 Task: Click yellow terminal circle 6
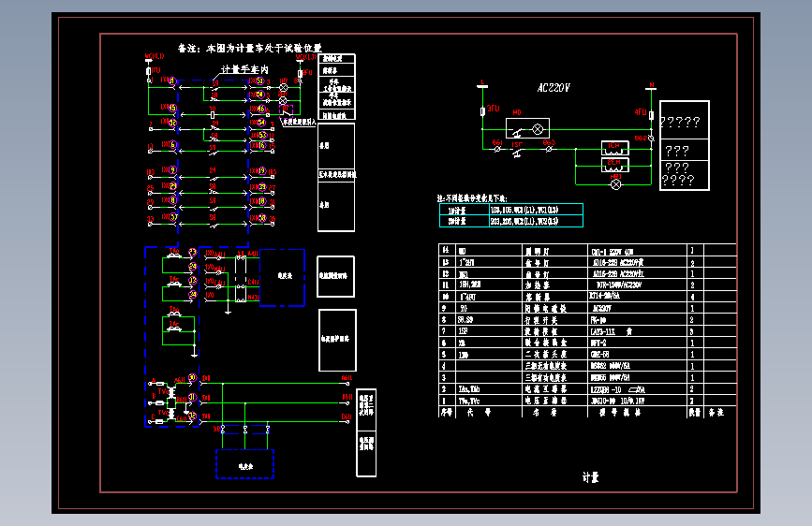[173, 145]
